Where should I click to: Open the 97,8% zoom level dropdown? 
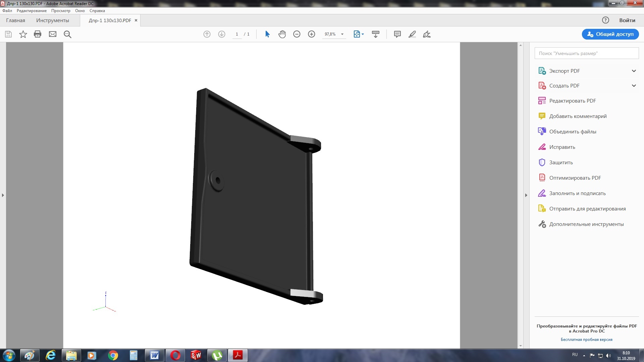pyautogui.click(x=342, y=34)
